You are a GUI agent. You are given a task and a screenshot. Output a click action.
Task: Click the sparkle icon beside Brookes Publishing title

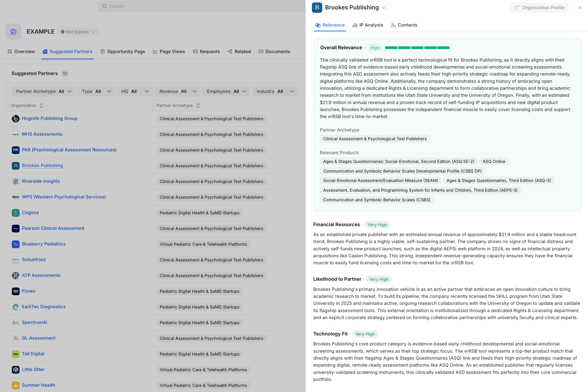(384, 7)
